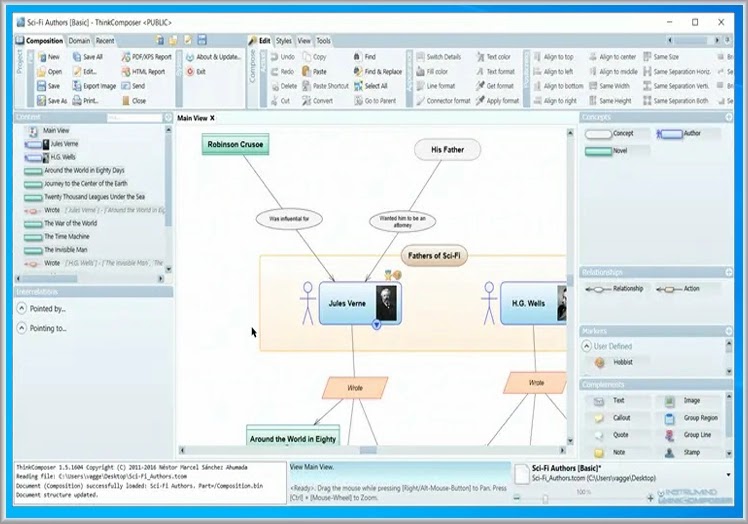The width and height of the screenshot is (748, 524).
Task: Switch to the Domain tab
Action: [79, 41]
